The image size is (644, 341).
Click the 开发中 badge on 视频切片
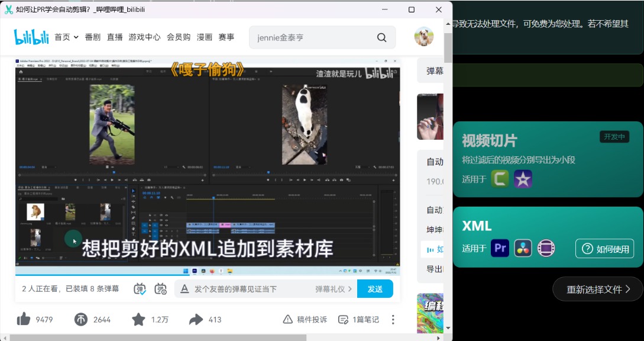click(x=614, y=137)
